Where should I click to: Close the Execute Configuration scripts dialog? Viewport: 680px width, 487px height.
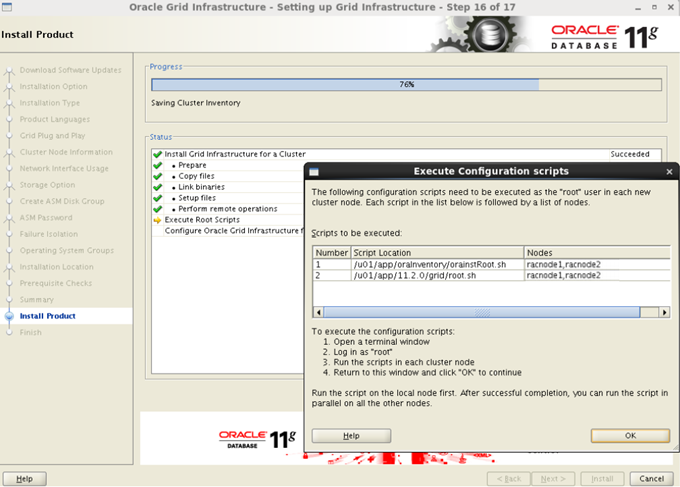pyautogui.click(x=669, y=172)
